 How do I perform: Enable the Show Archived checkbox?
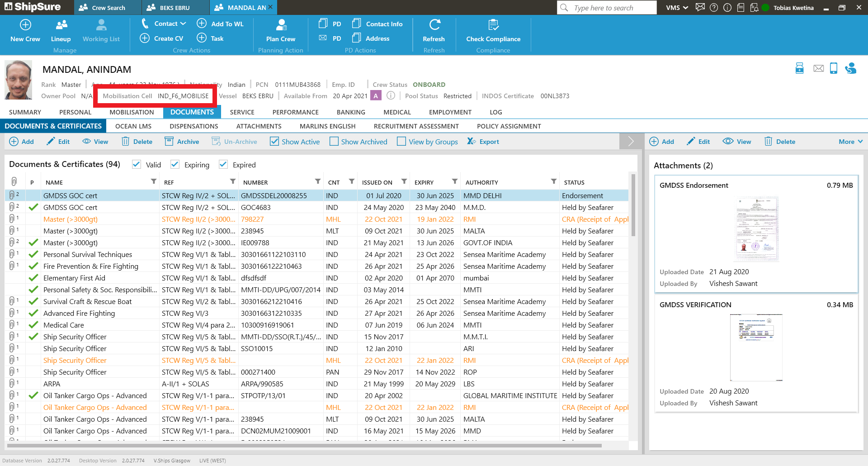pyautogui.click(x=334, y=142)
